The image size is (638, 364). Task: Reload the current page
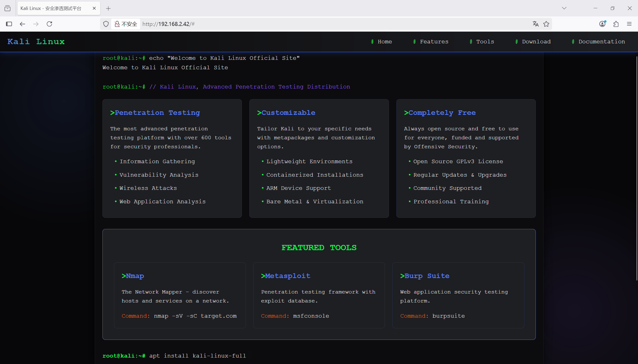pos(50,24)
